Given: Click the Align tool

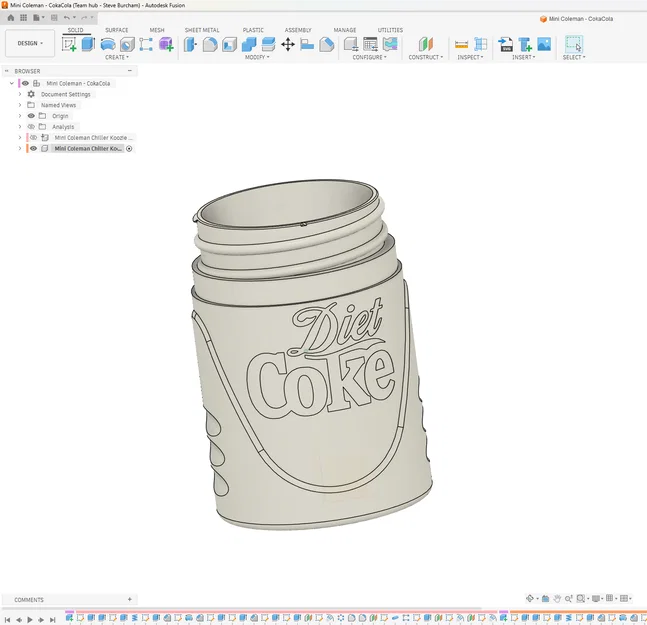Looking at the screenshot, I should (x=307, y=44).
